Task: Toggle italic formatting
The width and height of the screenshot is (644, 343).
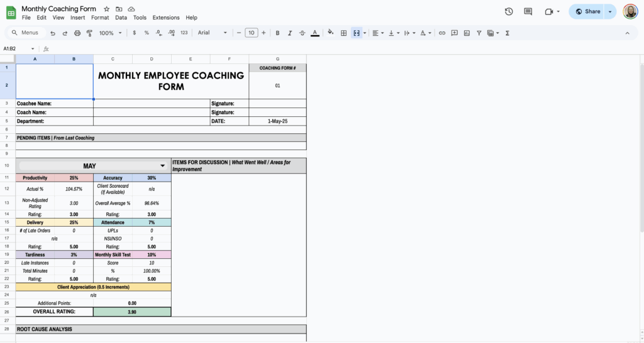Action: pyautogui.click(x=289, y=33)
